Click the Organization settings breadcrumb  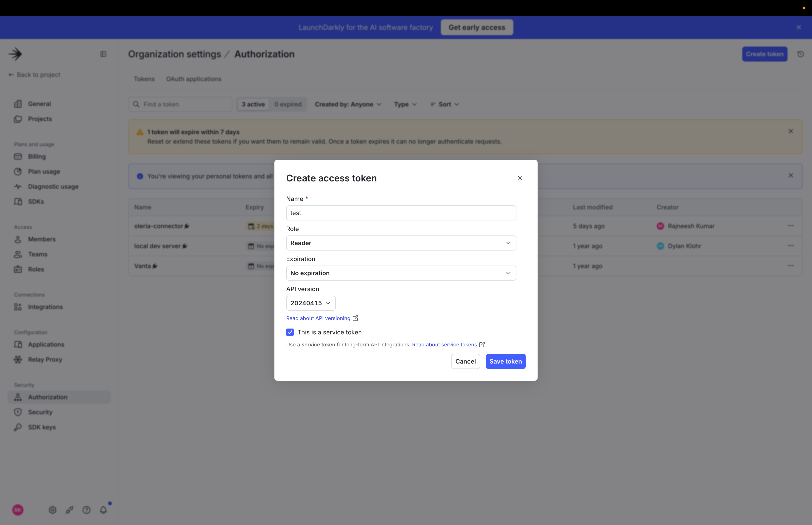click(175, 54)
